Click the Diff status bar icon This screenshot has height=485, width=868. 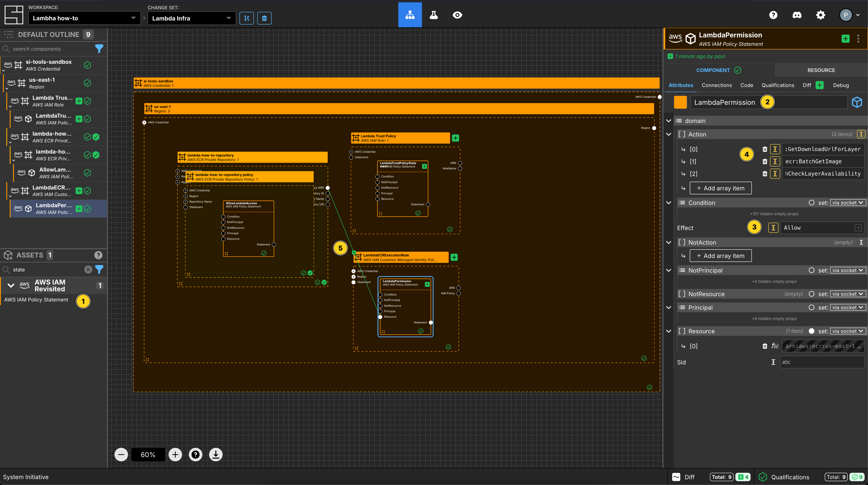click(676, 477)
